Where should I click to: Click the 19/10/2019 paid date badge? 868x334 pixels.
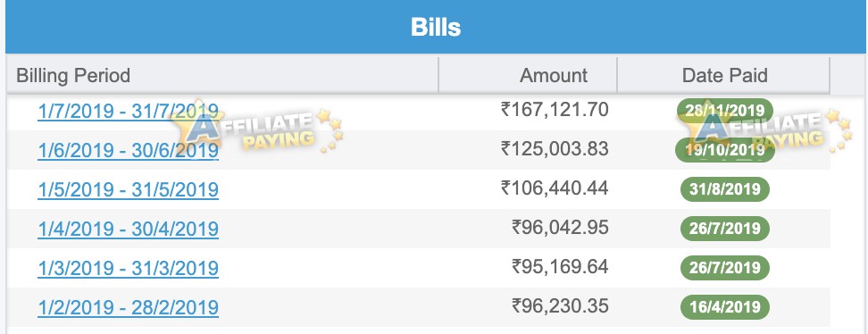[724, 150]
